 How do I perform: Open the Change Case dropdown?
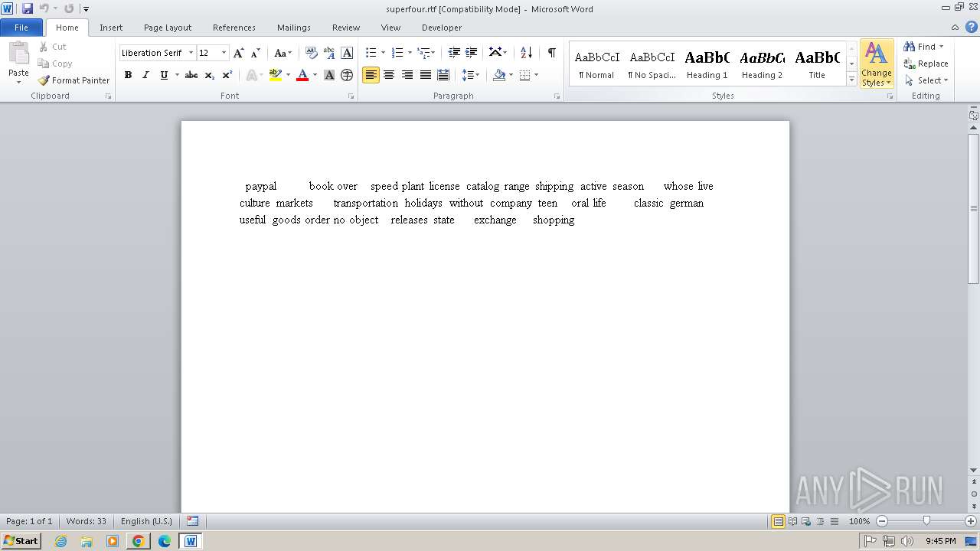283,53
